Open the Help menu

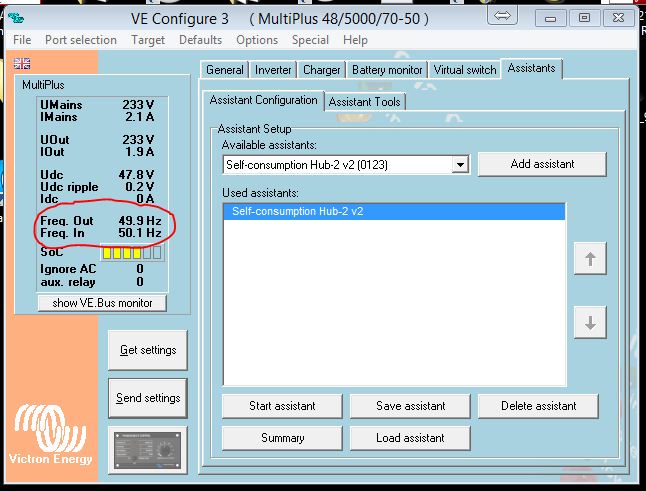pyautogui.click(x=355, y=40)
